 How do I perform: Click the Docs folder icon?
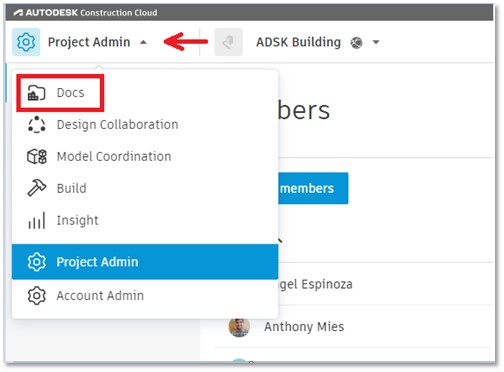[36, 93]
